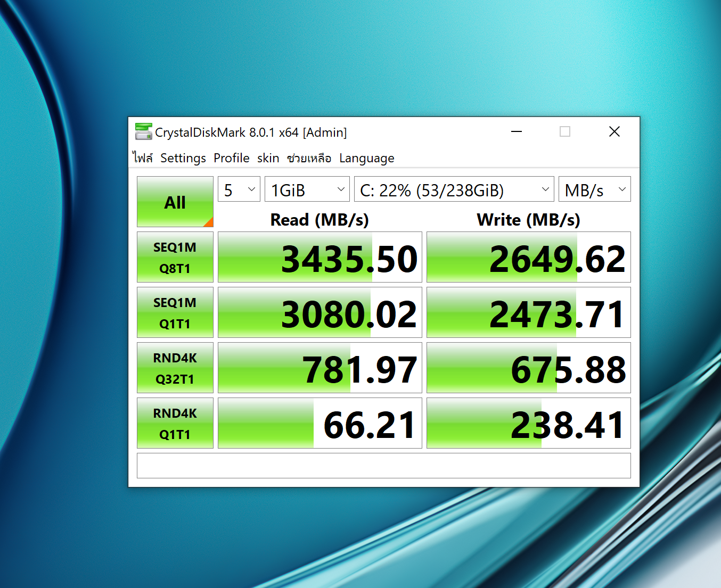This screenshot has width=721, height=588.
Task: Open the Profile menu
Action: point(232,158)
